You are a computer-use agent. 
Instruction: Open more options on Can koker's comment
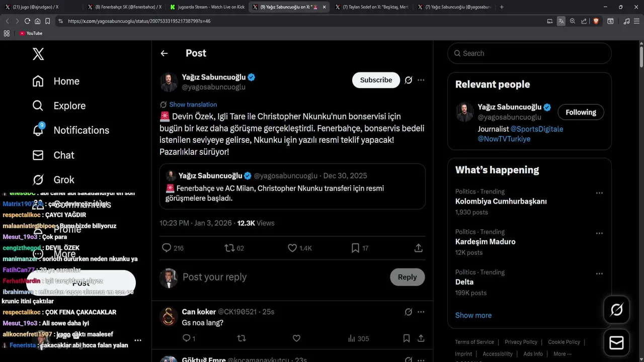[421, 312]
